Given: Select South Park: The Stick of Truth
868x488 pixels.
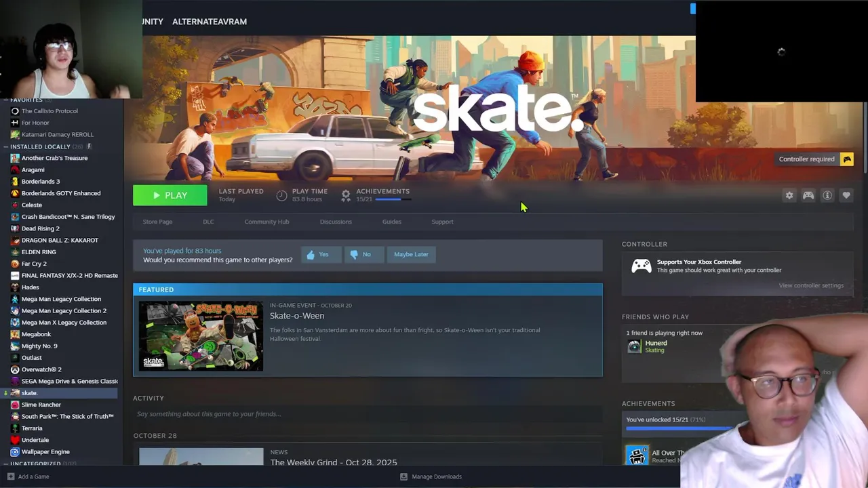Looking at the screenshot, I should 67,417.
